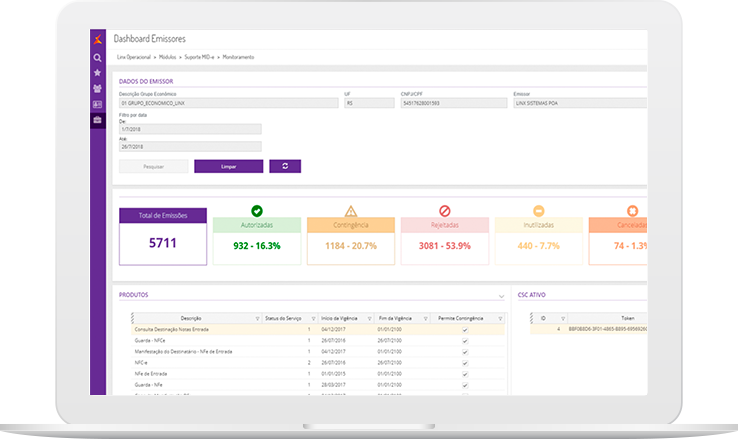Click the Contingência warning triangle icon
Viewport: 738px width, 439px height.
[x=350, y=211]
